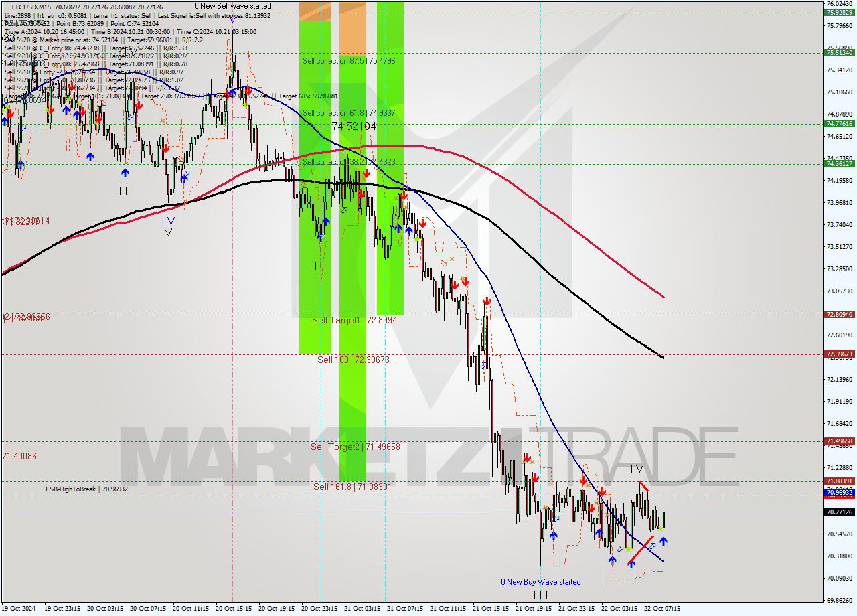Click the '19 Oct 2024' date on time axis
The image size is (857, 616).
(19, 609)
